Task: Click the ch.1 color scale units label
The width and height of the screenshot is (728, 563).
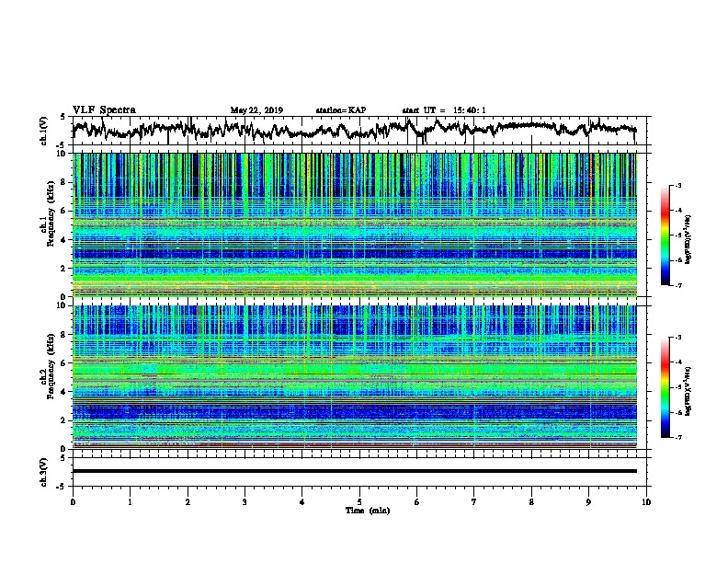Action: click(688, 239)
